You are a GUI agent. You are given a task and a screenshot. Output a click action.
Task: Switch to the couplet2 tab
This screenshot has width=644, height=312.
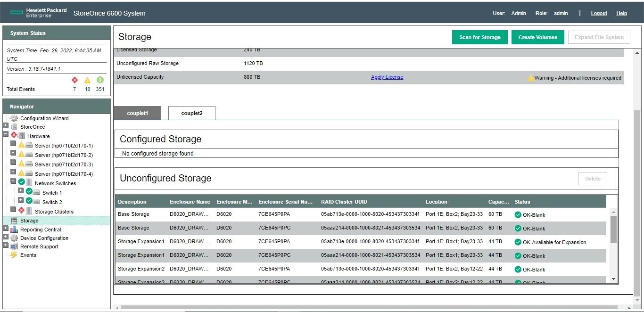tap(192, 113)
